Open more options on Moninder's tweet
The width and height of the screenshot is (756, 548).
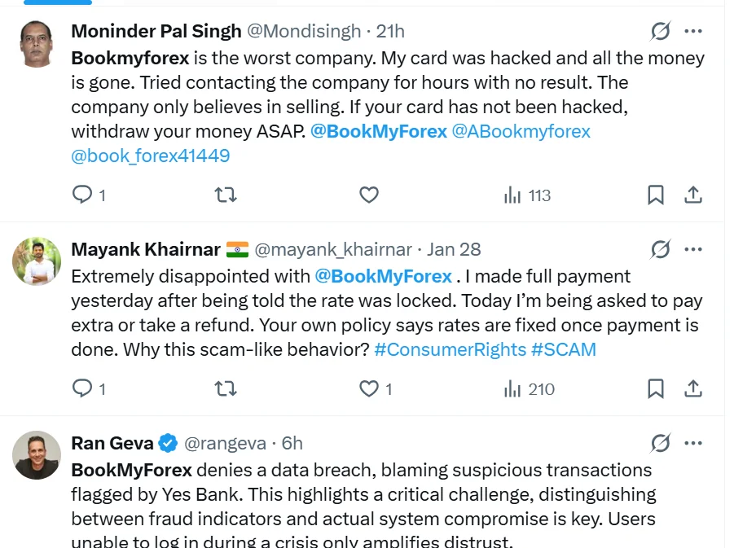[x=693, y=32]
